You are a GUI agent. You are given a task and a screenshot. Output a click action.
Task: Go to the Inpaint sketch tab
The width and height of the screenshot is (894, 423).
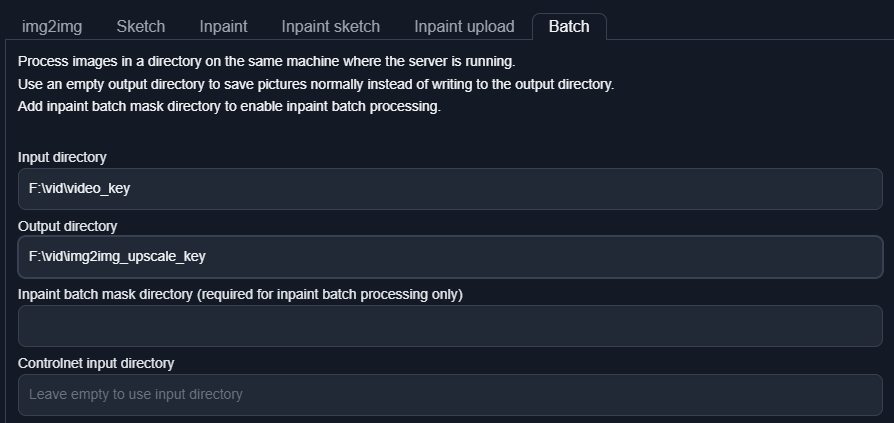point(331,26)
